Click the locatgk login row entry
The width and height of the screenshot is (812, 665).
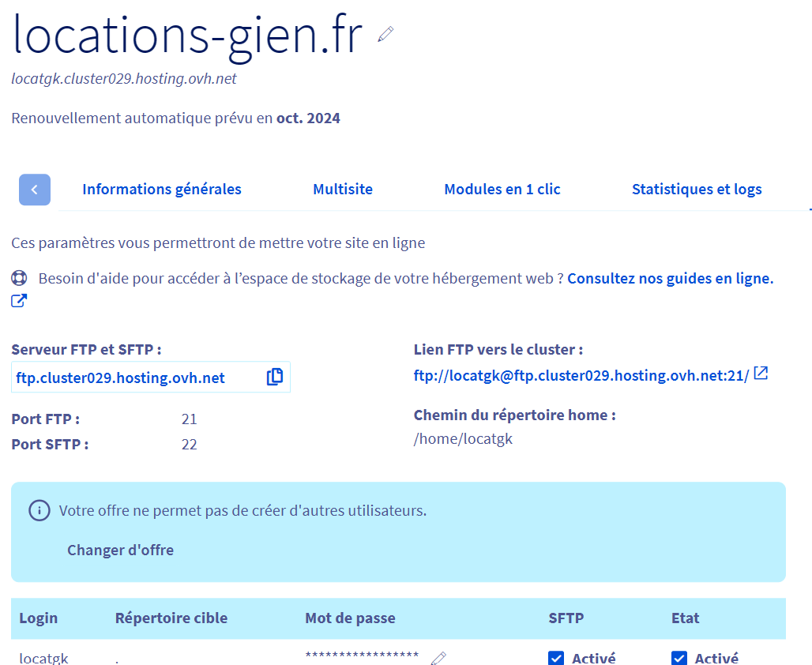click(x=43, y=658)
